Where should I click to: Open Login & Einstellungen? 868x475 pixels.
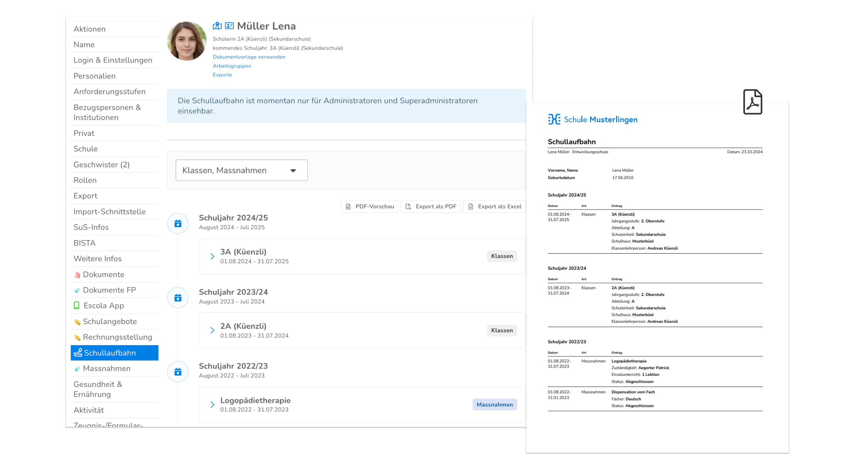coord(114,60)
